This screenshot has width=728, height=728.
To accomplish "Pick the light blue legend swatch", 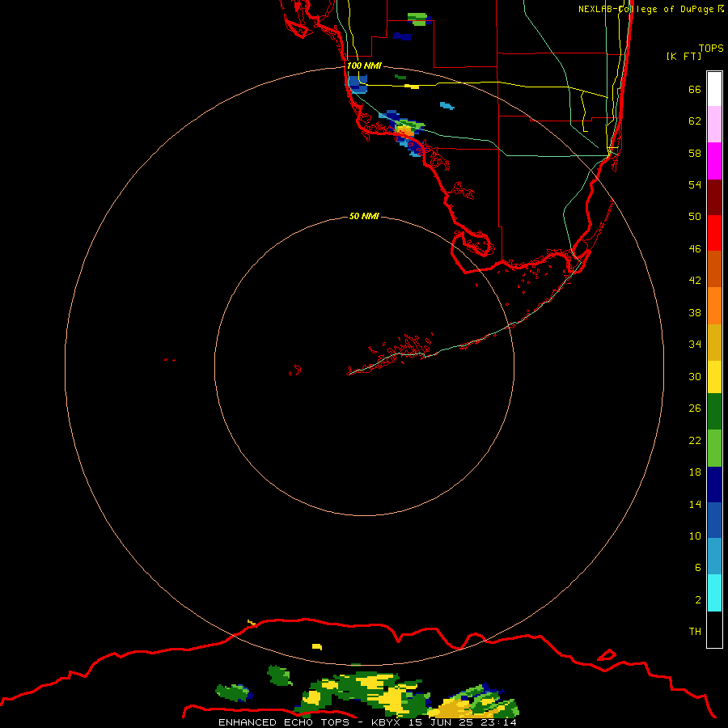I will (714, 557).
